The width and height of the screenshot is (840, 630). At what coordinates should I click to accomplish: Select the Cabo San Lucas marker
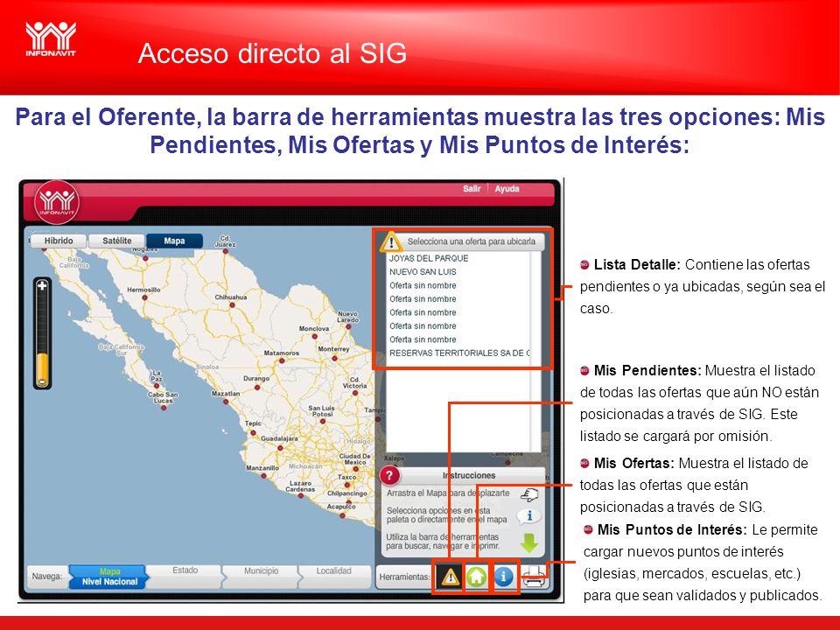coord(164,408)
